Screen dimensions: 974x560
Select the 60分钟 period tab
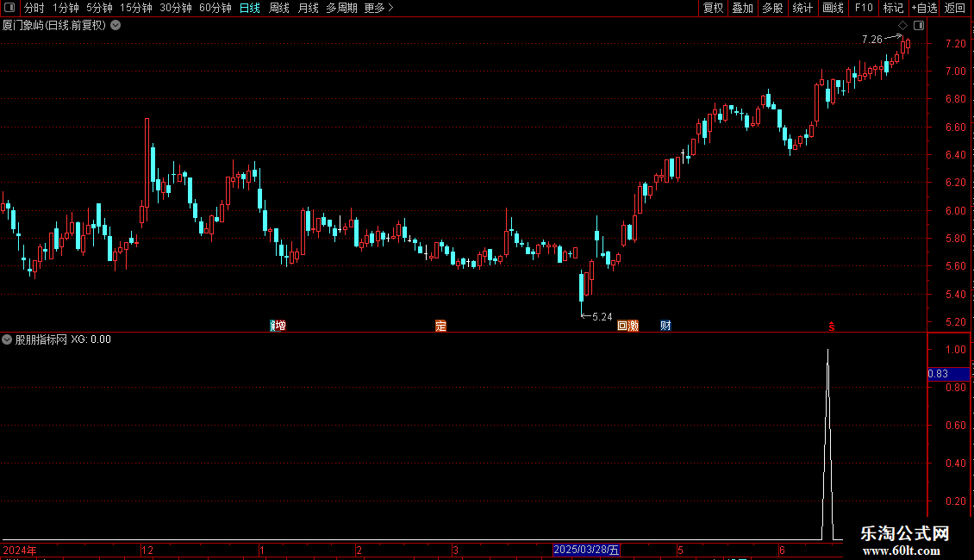[215, 8]
